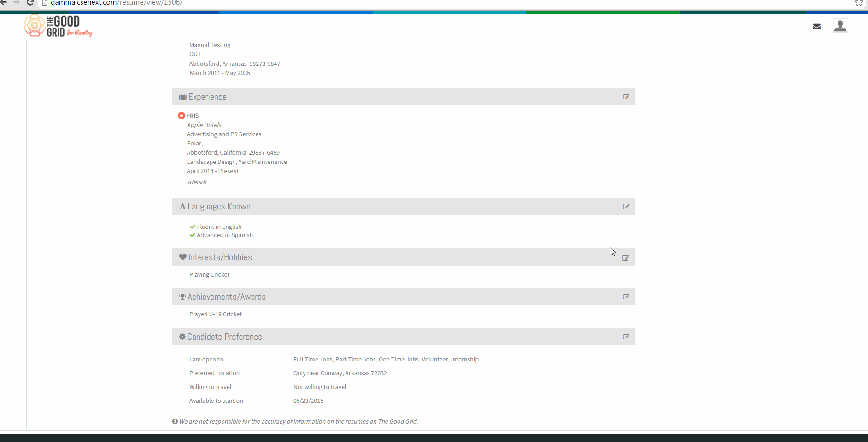The image size is (868, 442).
Task: Click the browser address bar URL
Action: tap(117, 3)
